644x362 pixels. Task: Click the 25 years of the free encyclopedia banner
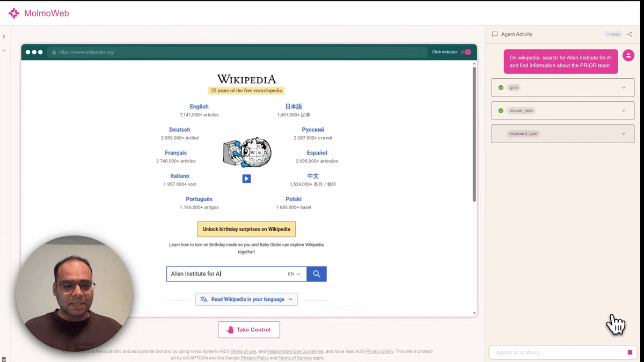[x=246, y=91]
